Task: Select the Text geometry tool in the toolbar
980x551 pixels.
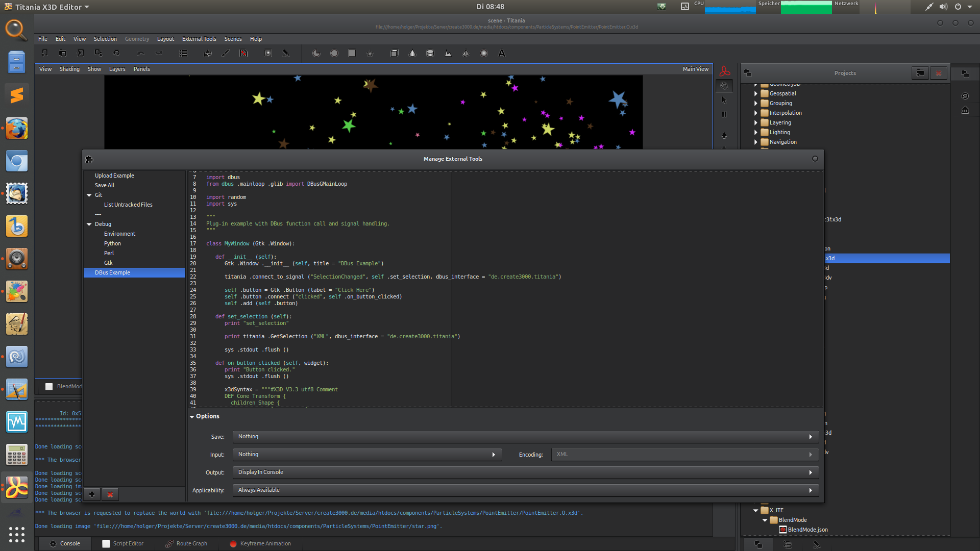Action: click(502, 53)
